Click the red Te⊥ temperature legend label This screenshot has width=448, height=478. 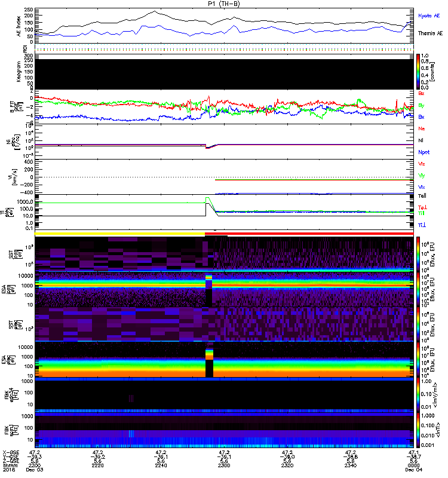[422, 207]
